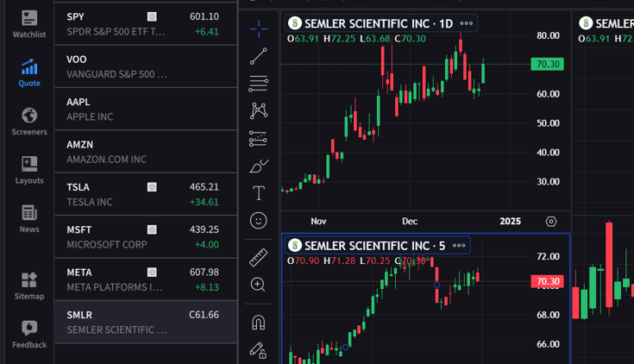The image size is (634, 364).
Task: Select the forecasting position tool
Action: coord(259,138)
